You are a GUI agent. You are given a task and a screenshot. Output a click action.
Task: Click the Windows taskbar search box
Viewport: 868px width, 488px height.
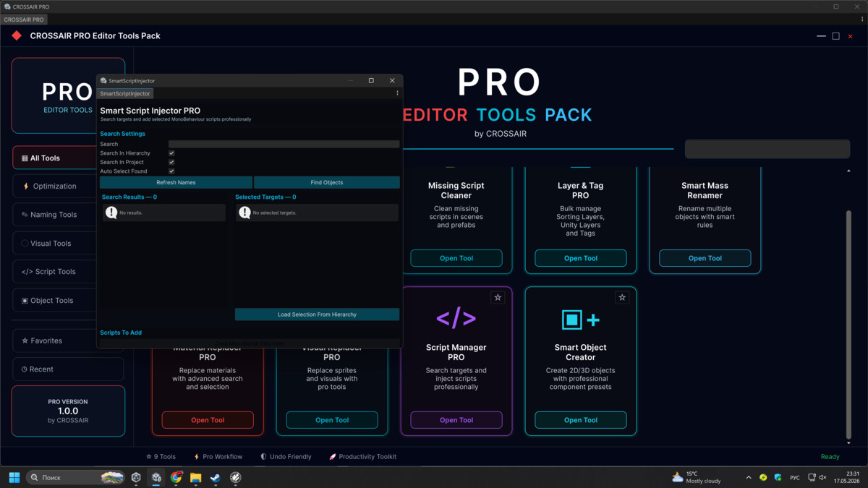pos(76,477)
